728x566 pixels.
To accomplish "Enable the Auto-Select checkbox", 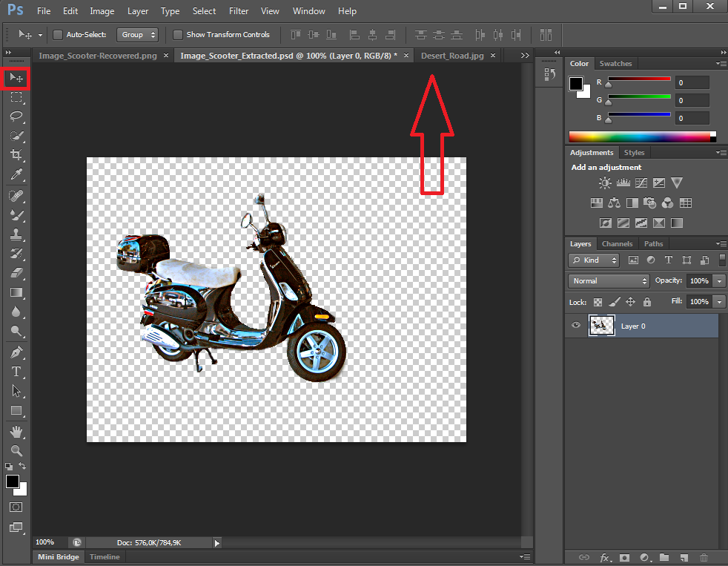I will (x=57, y=34).
